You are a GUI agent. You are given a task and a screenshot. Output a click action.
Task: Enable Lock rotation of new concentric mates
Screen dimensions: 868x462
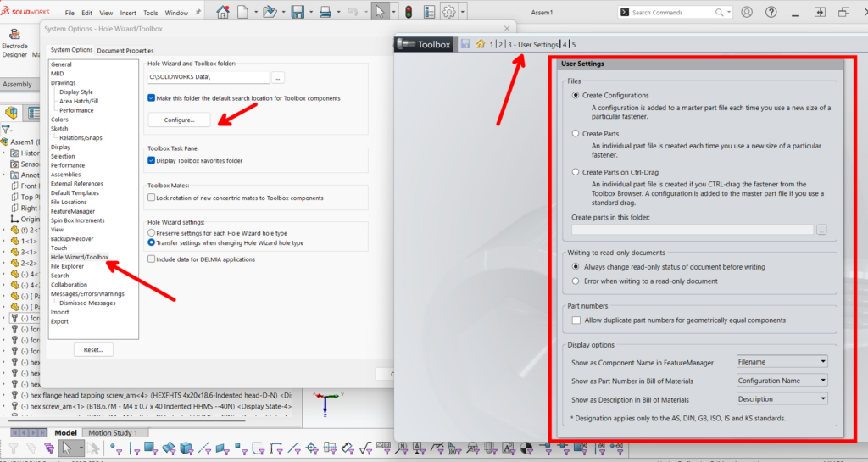click(151, 198)
